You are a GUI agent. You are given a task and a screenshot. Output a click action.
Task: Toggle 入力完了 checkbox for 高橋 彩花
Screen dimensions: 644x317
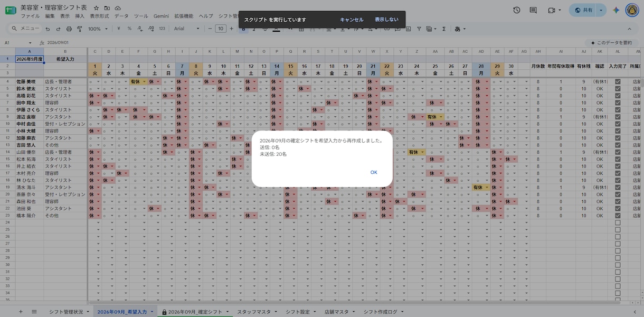pyautogui.click(x=618, y=96)
